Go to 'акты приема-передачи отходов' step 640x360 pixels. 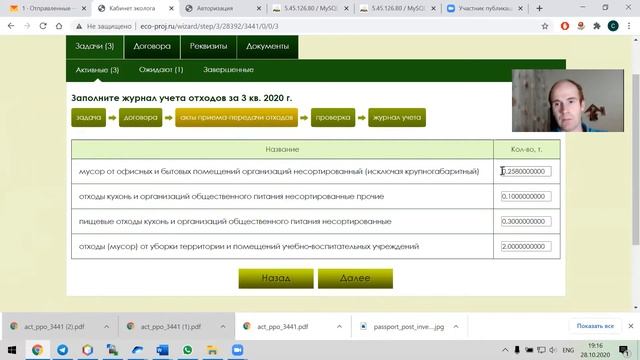[x=236, y=118]
